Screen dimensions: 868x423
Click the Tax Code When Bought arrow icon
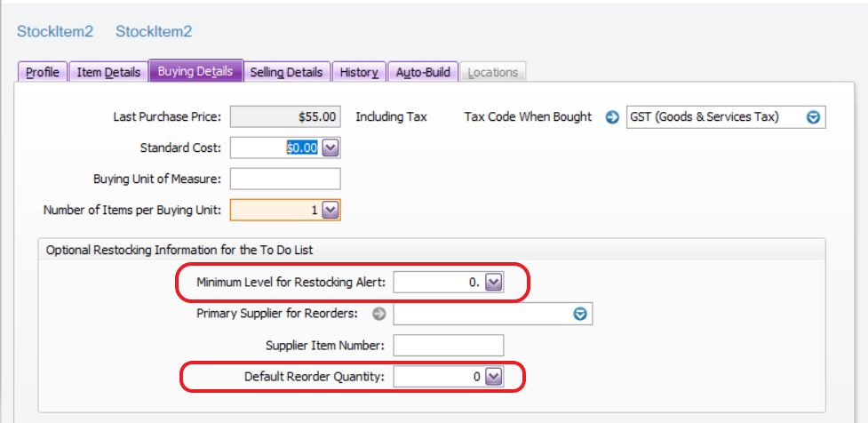click(x=612, y=117)
